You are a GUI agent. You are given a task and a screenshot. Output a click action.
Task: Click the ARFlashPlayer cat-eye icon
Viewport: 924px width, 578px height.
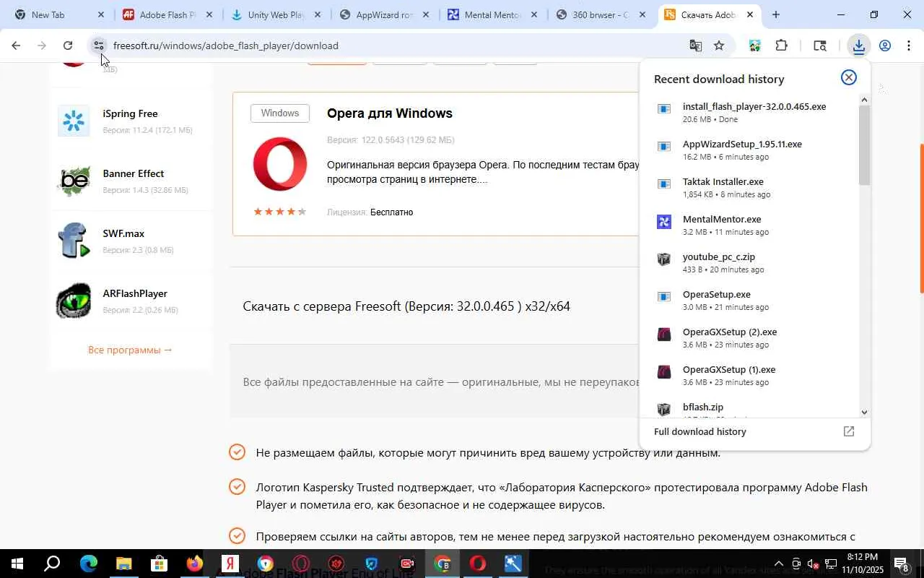[74, 301]
